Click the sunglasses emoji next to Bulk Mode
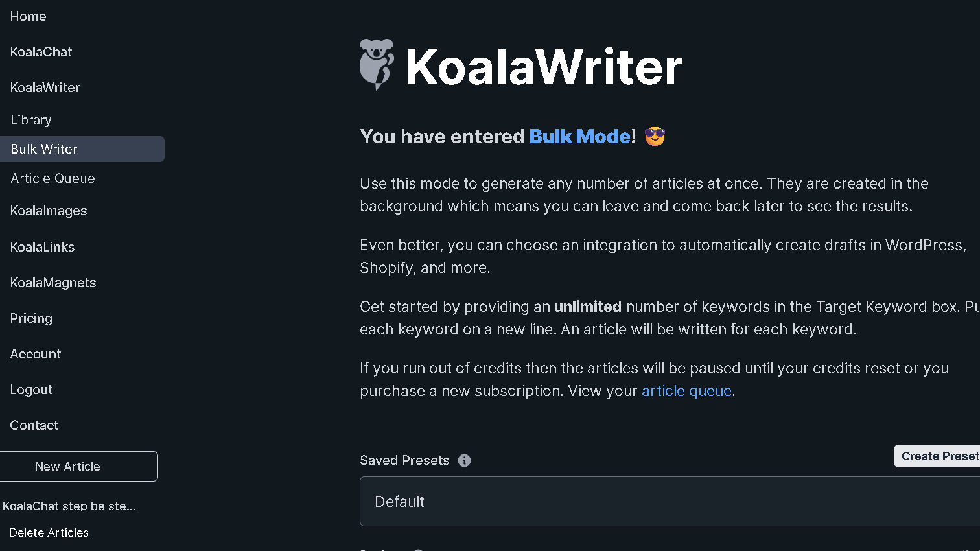Viewport: 980px width, 551px height. [x=655, y=136]
